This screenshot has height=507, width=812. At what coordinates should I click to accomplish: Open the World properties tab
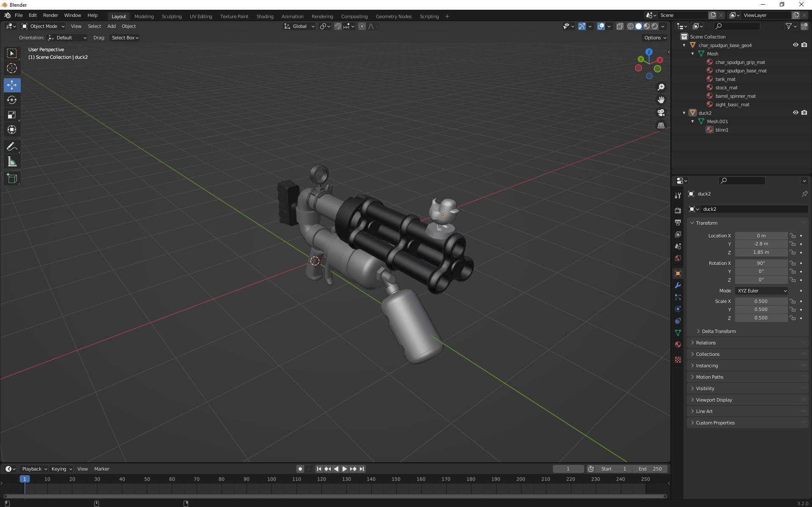678,258
